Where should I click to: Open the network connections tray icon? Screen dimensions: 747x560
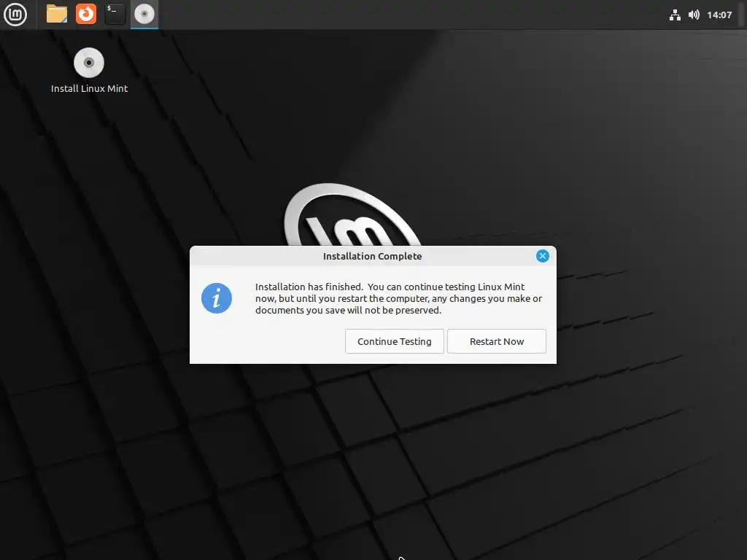[x=675, y=15]
